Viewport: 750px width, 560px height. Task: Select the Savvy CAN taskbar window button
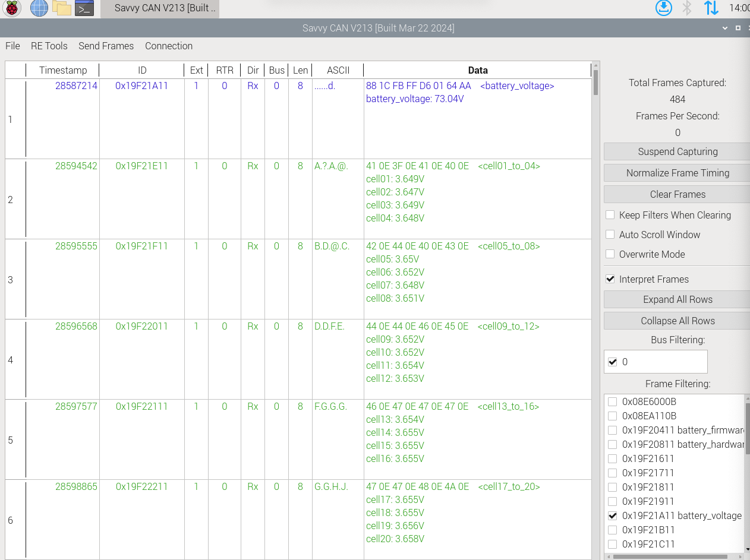(159, 9)
